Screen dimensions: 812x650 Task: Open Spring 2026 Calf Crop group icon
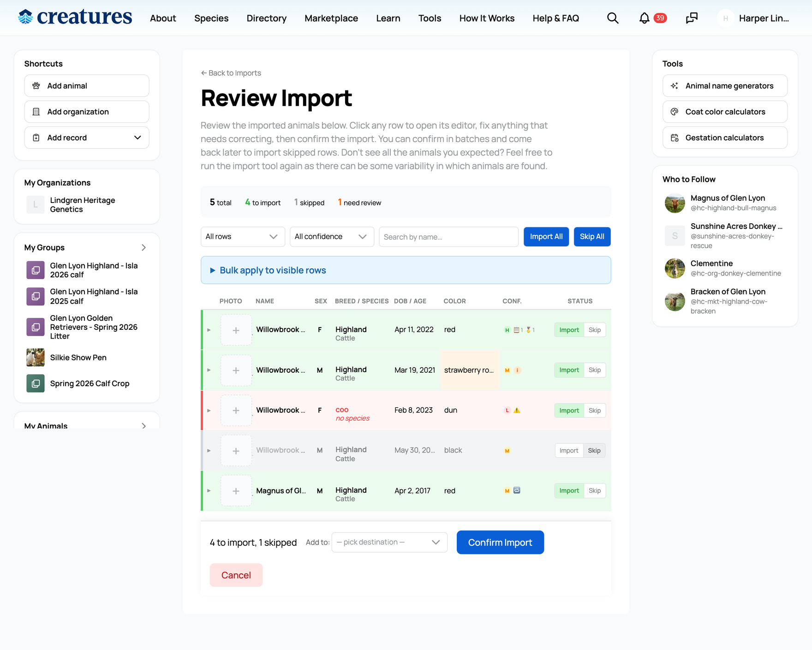click(36, 383)
